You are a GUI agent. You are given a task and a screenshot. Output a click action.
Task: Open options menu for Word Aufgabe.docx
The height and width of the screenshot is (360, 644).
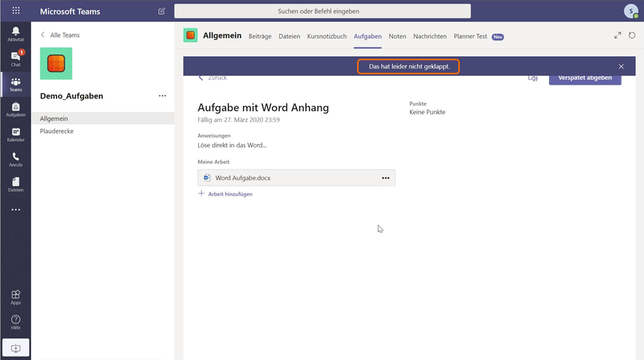[386, 178]
